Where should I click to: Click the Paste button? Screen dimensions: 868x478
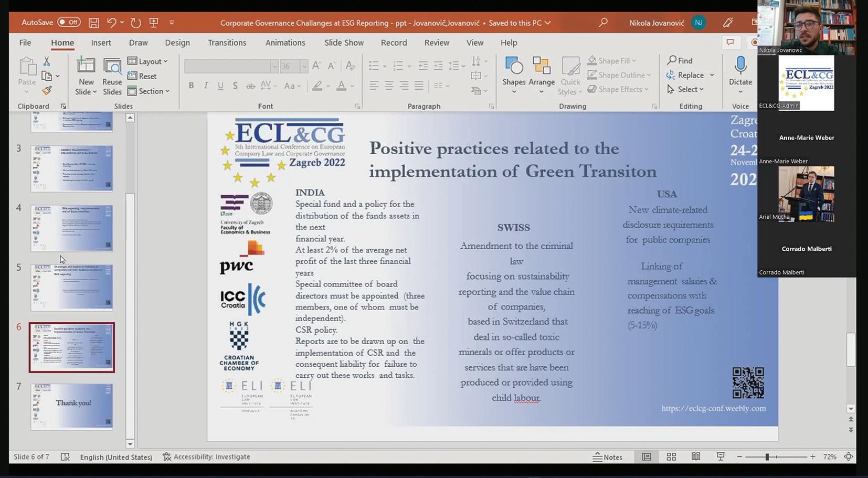(27, 76)
